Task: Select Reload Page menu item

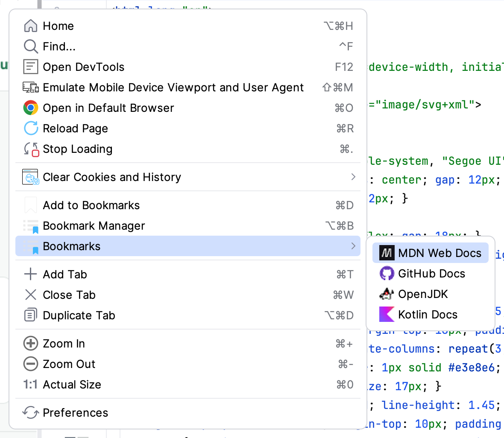Action: (188, 128)
